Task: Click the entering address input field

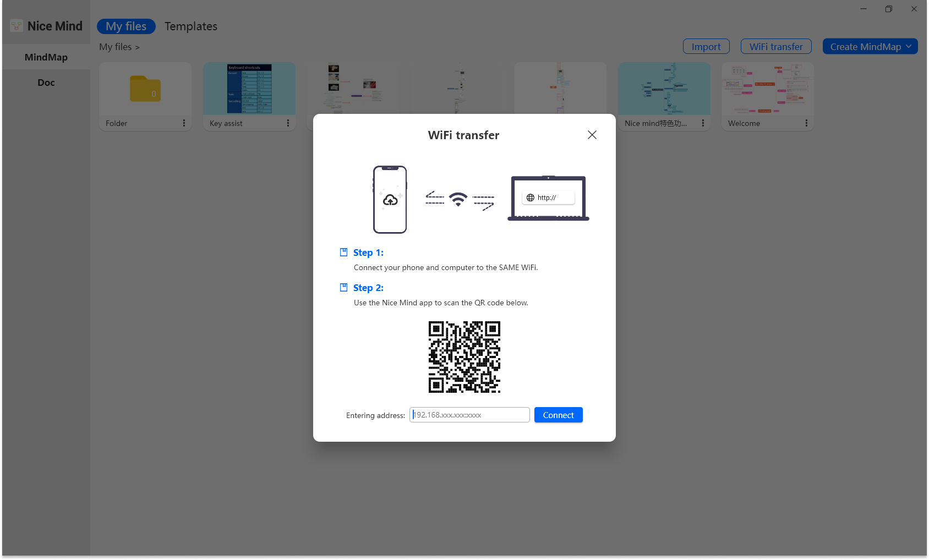Action: click(469, 415)
